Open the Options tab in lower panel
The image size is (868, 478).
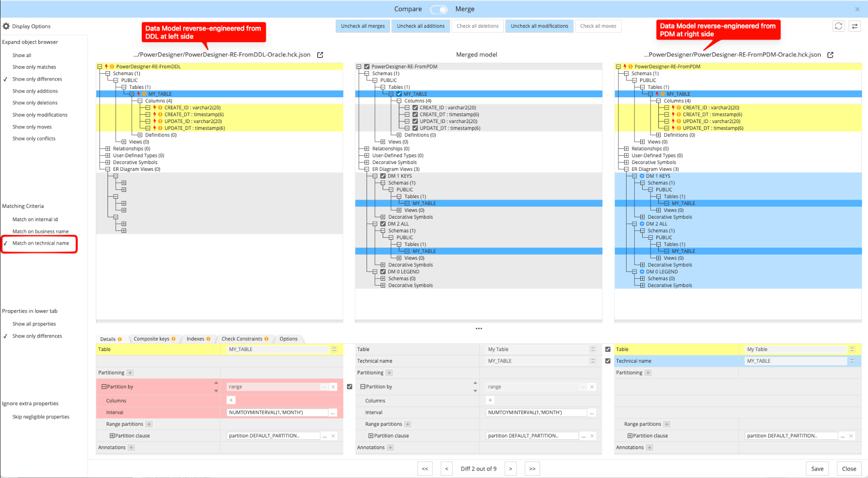(x=288, y=338)
